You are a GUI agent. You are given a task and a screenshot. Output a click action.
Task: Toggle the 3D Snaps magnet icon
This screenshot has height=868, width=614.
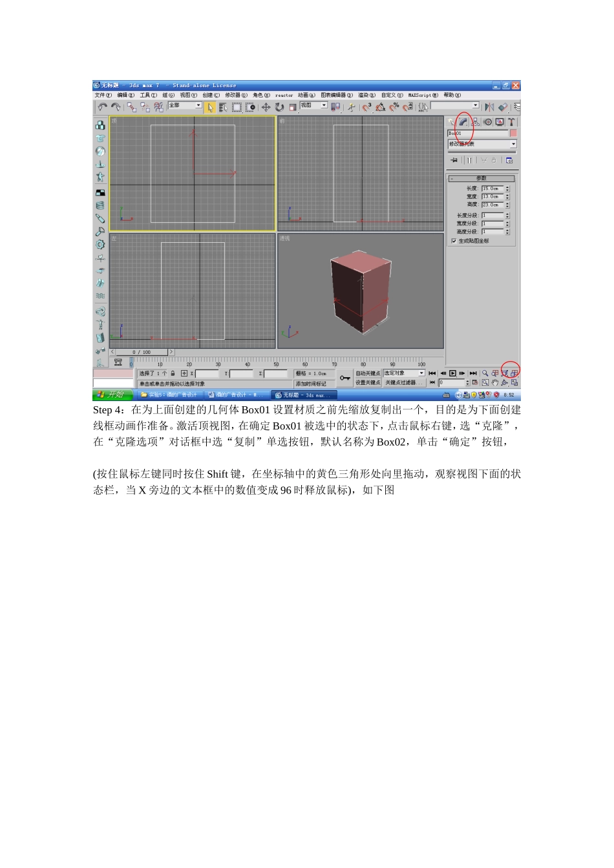[x=366, y=107]
